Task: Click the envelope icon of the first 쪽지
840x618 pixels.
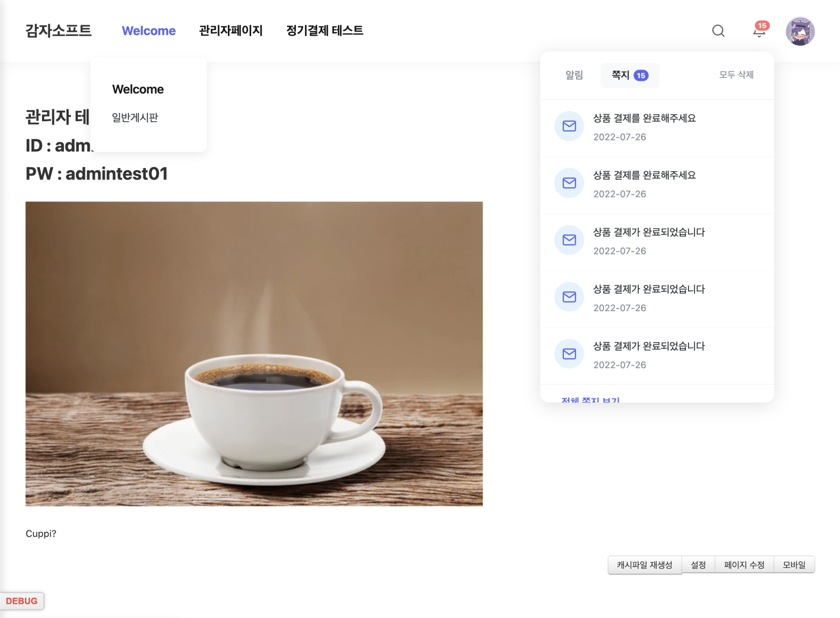Action: coord(569,126)
